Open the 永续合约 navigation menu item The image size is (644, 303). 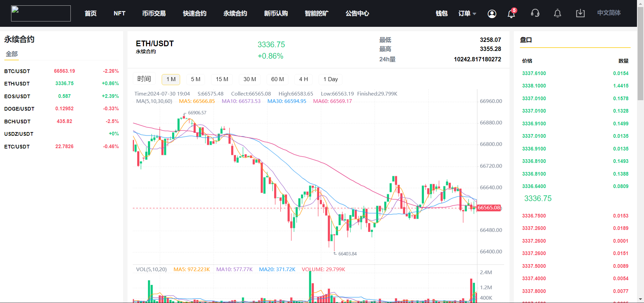click(x=235, y=13)
